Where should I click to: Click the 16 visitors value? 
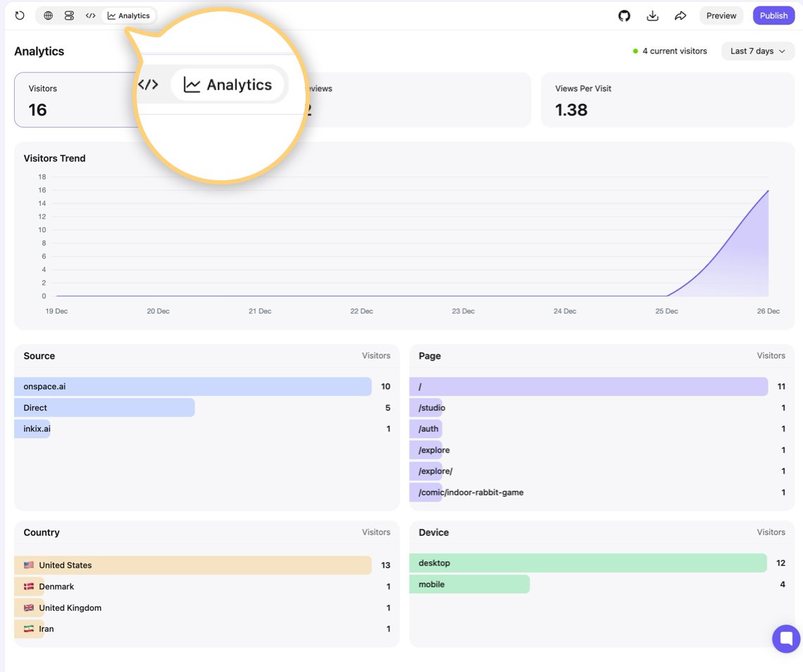pyautogui.click(x=37, y=110)
